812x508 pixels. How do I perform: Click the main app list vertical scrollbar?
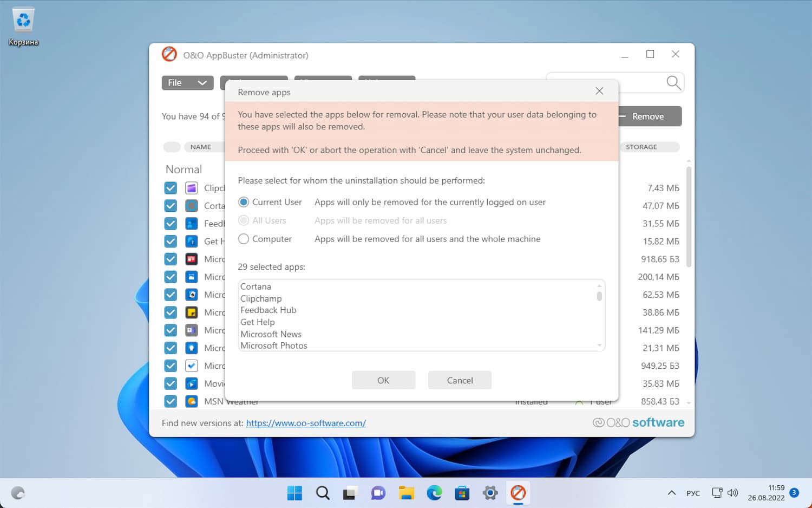(689, 217)
